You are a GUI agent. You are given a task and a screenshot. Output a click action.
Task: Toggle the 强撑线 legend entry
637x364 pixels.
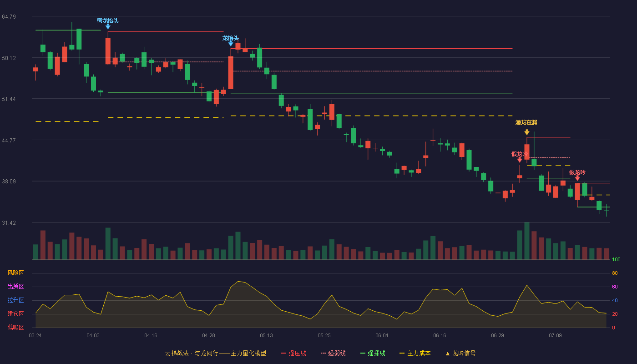tap(373, 353)
